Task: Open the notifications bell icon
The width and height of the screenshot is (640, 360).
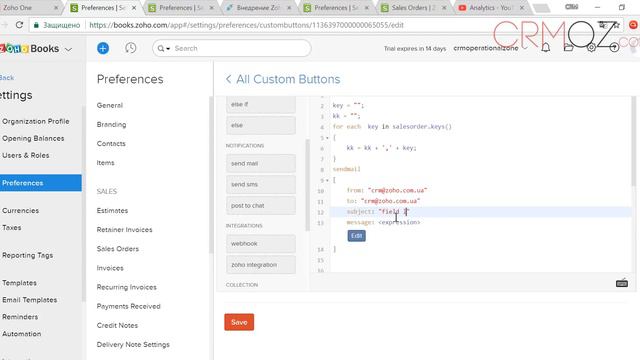Action: pyautogui.click(x=546, y=48)
